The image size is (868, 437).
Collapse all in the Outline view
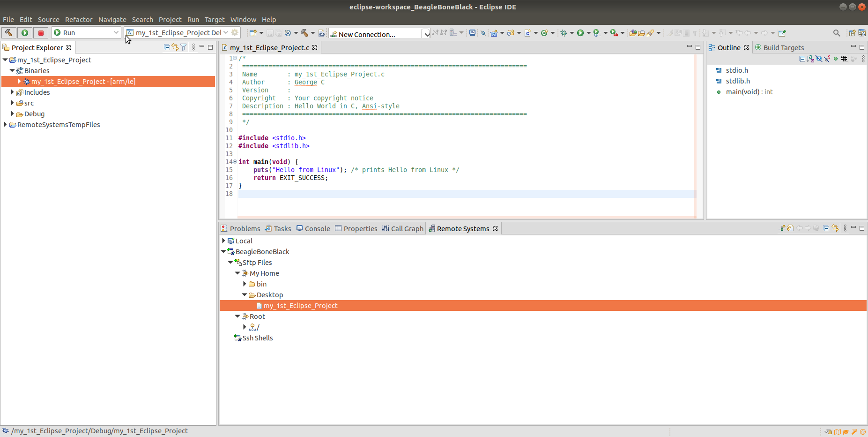802,59
